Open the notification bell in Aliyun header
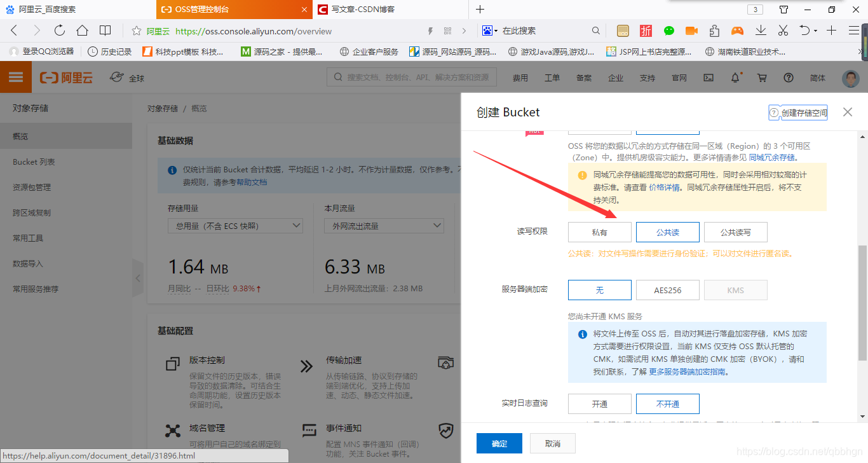868x463 pixels. pyautogui.click(x=735, y=78)
